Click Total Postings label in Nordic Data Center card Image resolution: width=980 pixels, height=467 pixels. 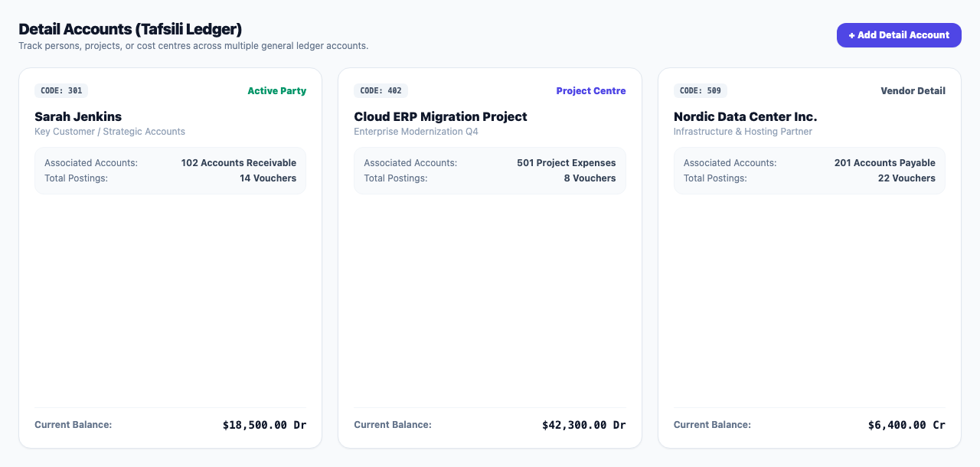click(715, 178)
